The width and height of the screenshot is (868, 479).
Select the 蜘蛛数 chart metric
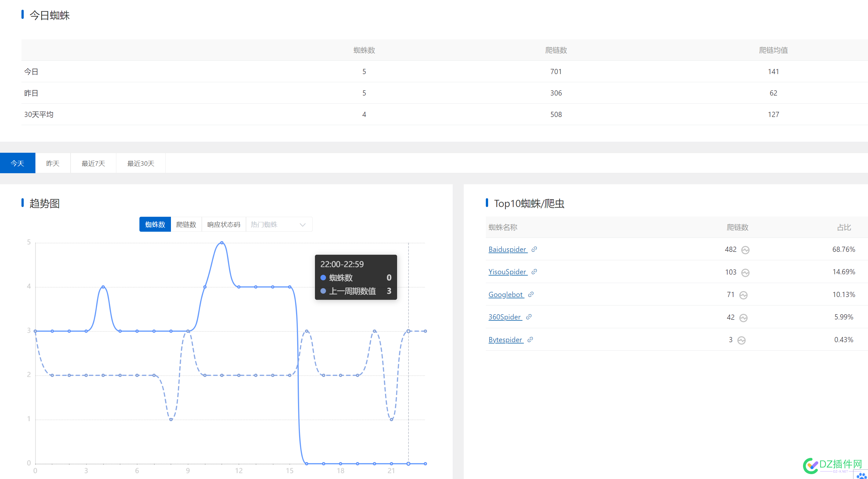[x=155, y=224]
